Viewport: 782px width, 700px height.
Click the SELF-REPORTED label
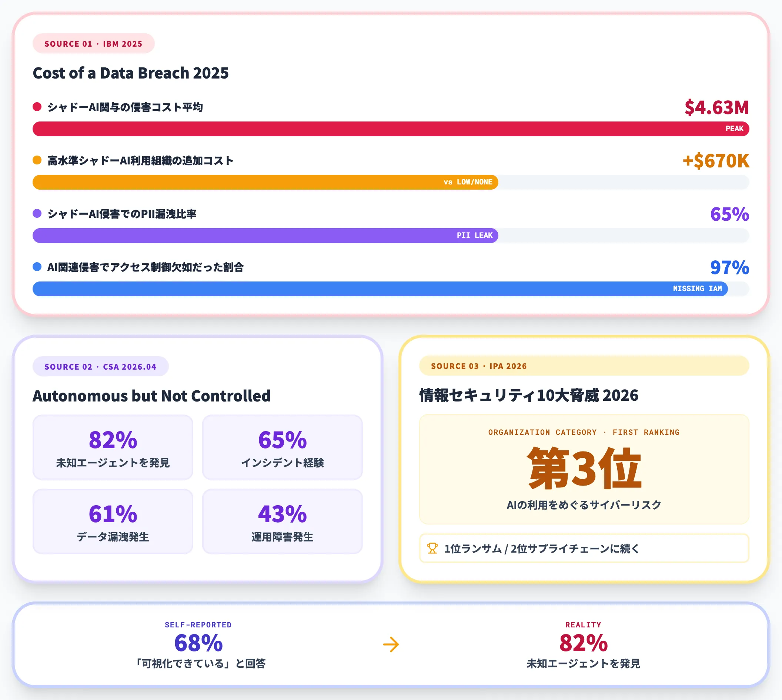pyautogui.click(x=198, y=625)
